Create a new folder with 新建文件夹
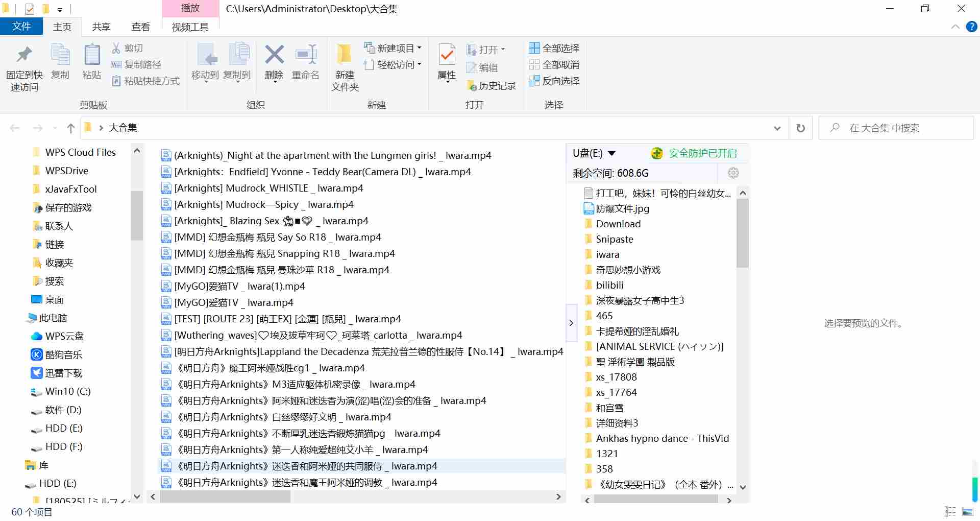Image resolution: width=980 pixels, height=521 pixels. pos(345,68)
